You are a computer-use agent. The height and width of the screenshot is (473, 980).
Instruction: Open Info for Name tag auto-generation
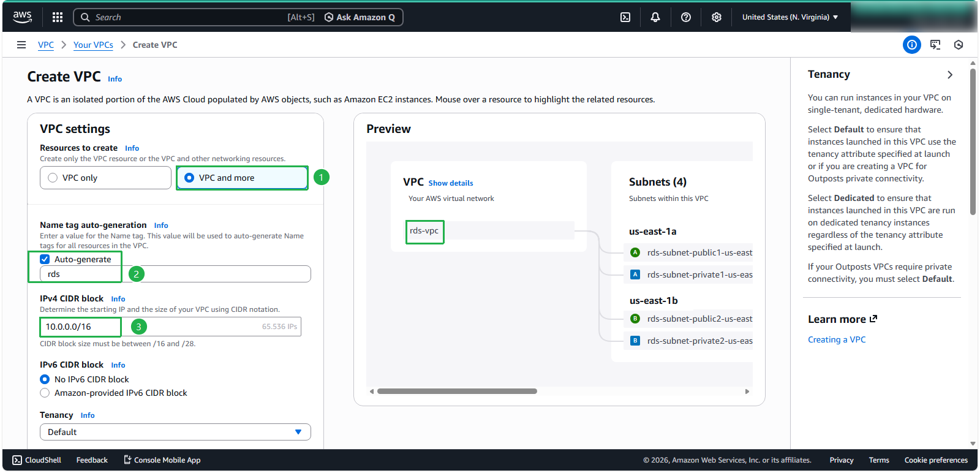[x=161, y=225]
